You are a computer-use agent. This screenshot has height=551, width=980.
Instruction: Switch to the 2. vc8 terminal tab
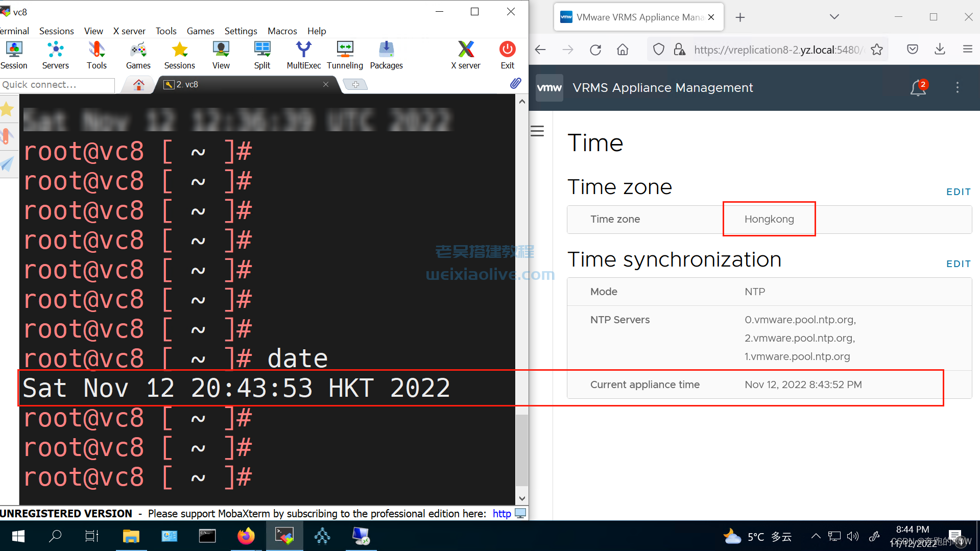coord(245,84)
